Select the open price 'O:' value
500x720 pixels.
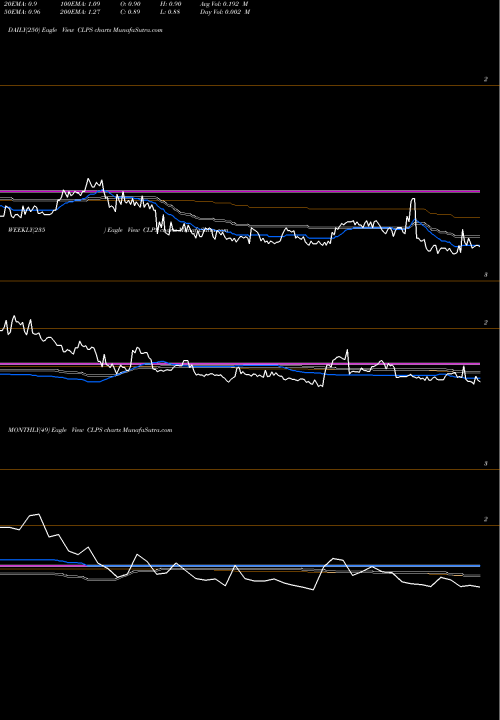click(x=130, y=4)
